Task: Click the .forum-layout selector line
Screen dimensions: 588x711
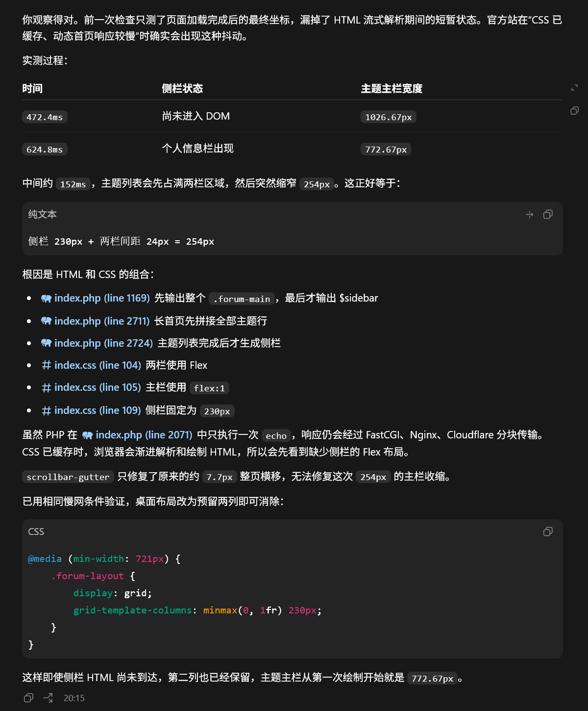Action: 93,576
